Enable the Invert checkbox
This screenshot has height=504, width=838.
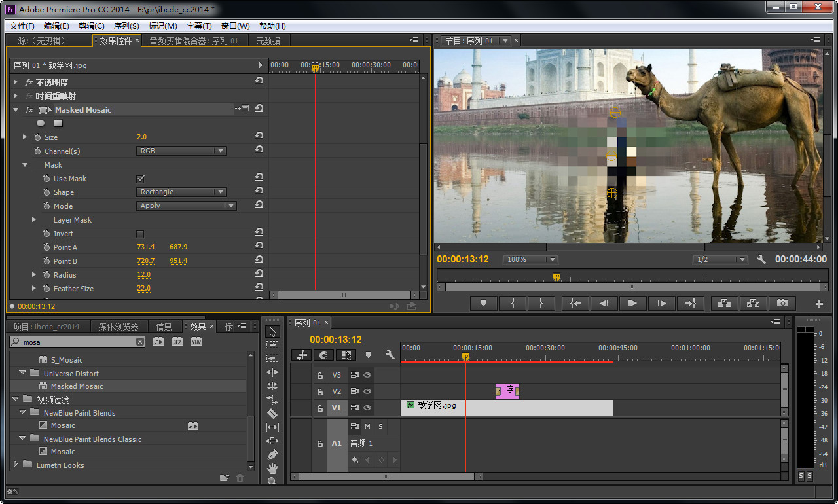tap(140, 234)
